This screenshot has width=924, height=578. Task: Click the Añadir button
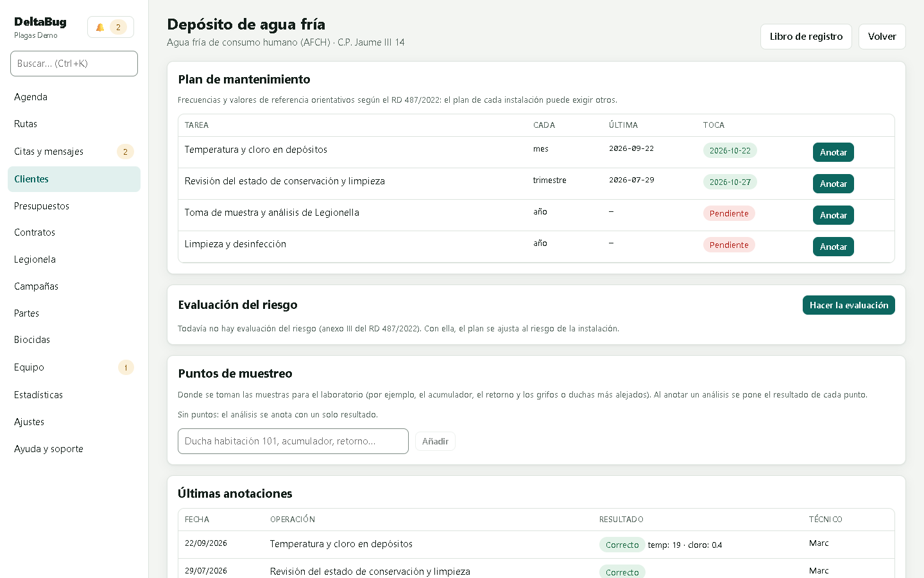[x=435, y=441]
